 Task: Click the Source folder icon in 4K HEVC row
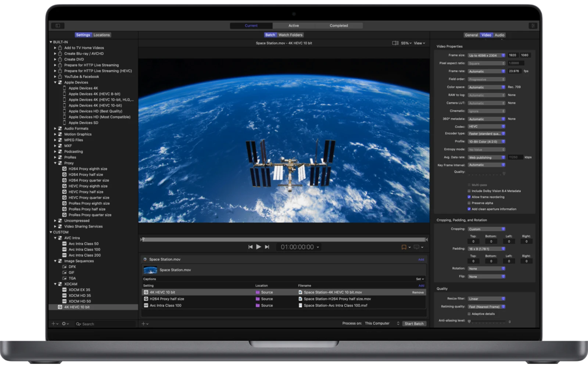pos(258,292)
